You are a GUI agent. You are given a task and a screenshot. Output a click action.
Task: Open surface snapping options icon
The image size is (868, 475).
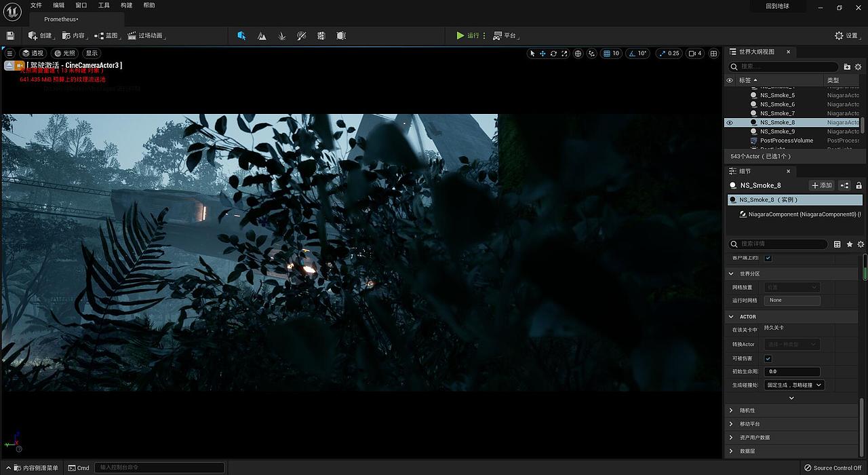592,54
